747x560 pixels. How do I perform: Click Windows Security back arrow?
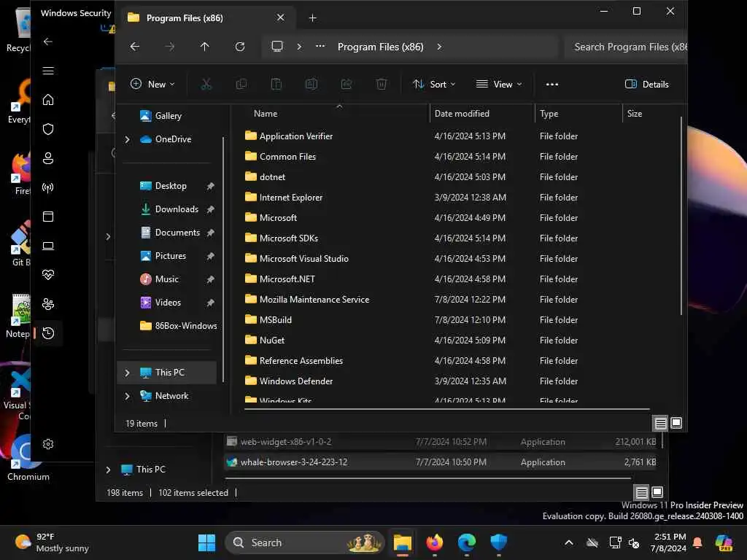point(48,42)
